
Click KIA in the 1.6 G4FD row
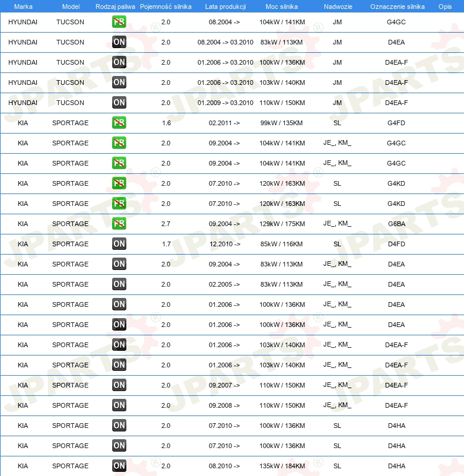pyautogui.click(x=23, y=123)
